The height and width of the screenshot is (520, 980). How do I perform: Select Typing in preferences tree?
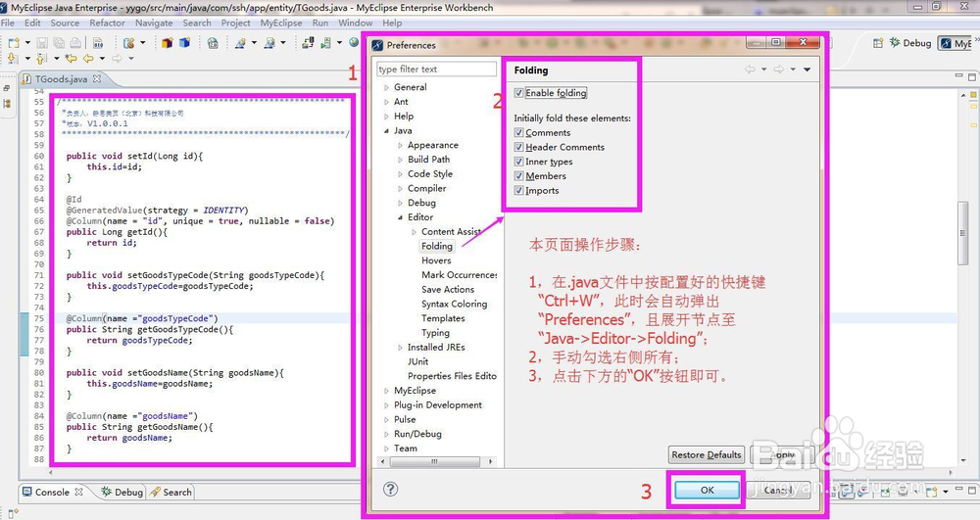[435, 333]
